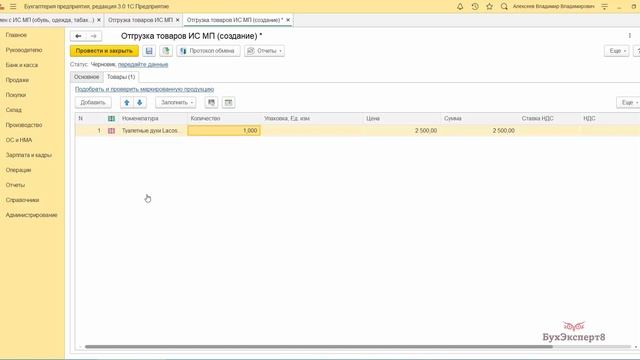
Task: Open the history clock icon
Action: pyautogui.click(x=475, y=7)
